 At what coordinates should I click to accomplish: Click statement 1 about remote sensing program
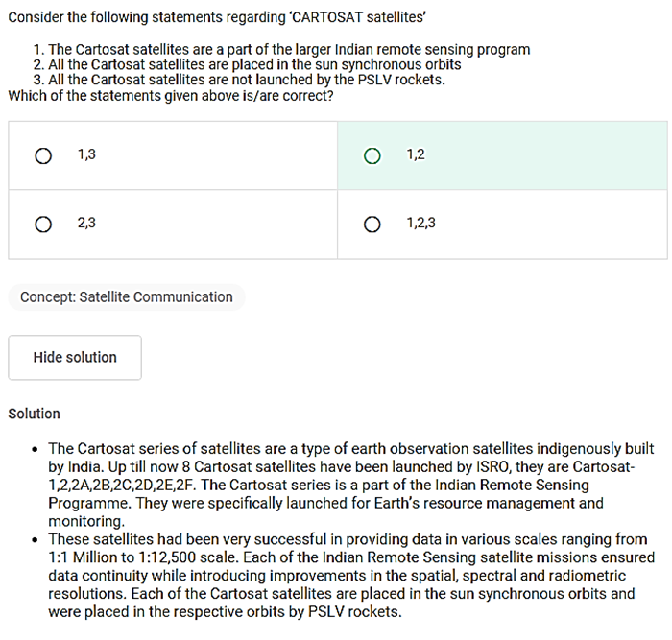(x=280, y=50)
